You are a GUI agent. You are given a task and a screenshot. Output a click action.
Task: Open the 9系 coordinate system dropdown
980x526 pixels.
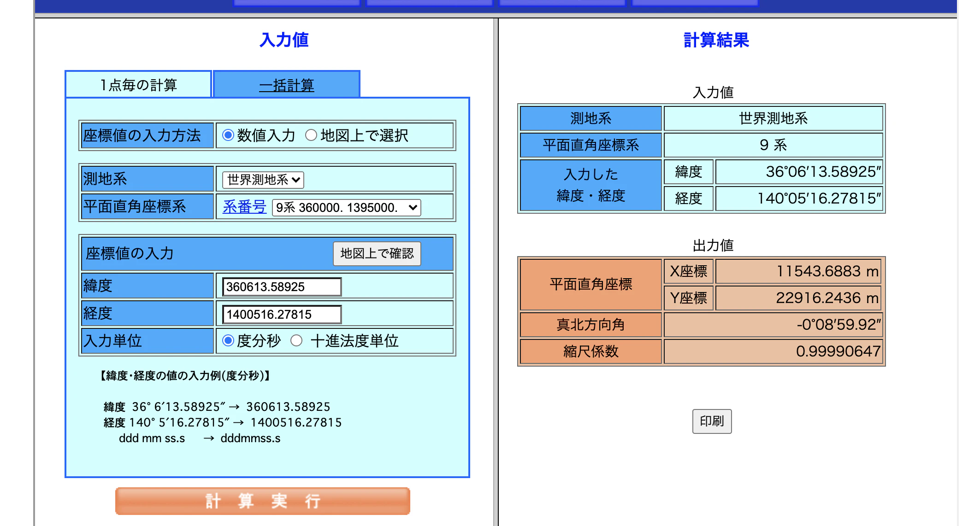pos(346,208)
